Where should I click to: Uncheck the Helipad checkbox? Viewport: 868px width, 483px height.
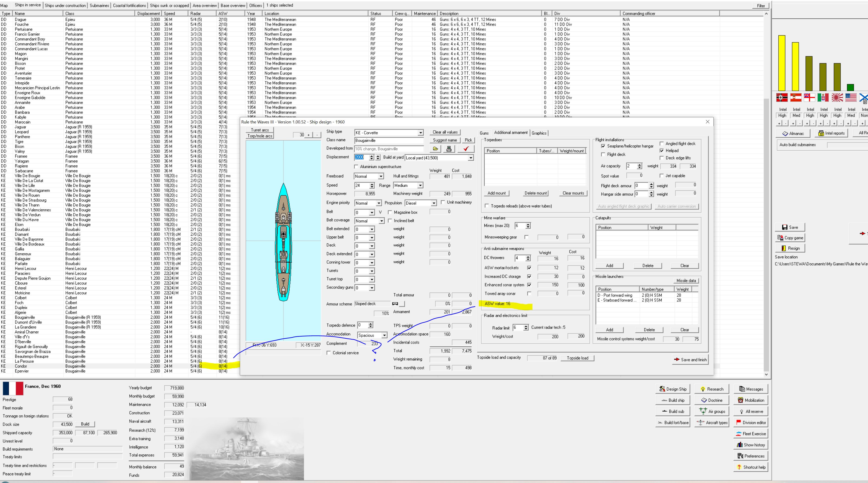[x=661, y=150]
